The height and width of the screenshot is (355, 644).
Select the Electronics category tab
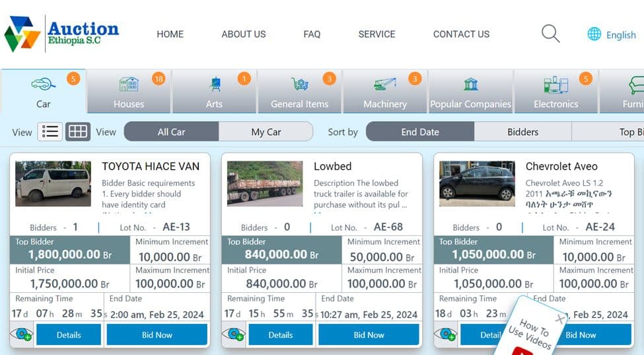pos(555,91)
